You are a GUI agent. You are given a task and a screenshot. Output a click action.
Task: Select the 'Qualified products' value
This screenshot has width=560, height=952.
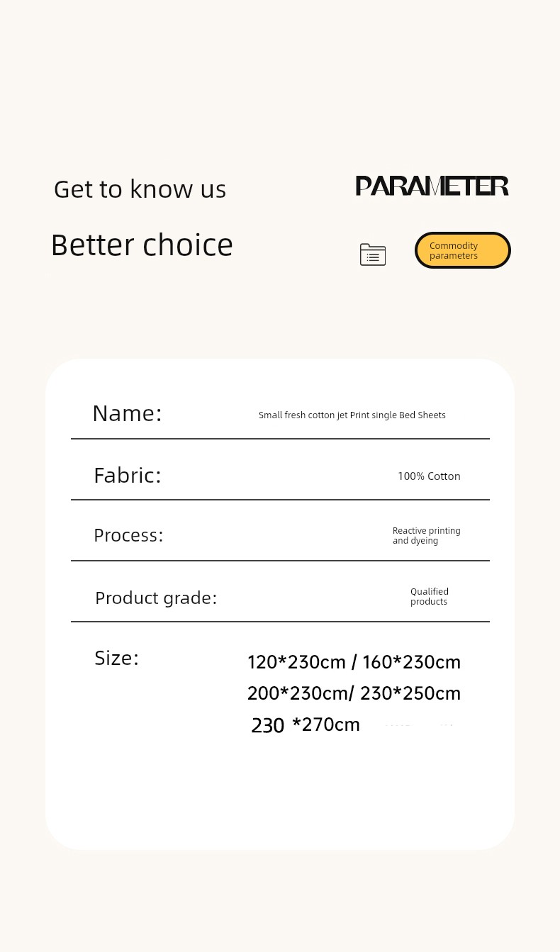coord(429,597)
